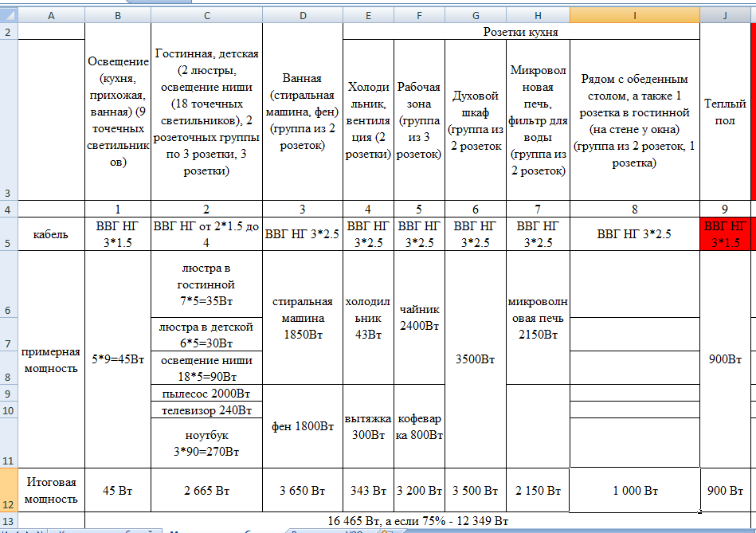Click the 'ВВГ НГ от 2*1.5 до 4' cell
The height and width of the screenshot is (533, 756).
(207, 234)
